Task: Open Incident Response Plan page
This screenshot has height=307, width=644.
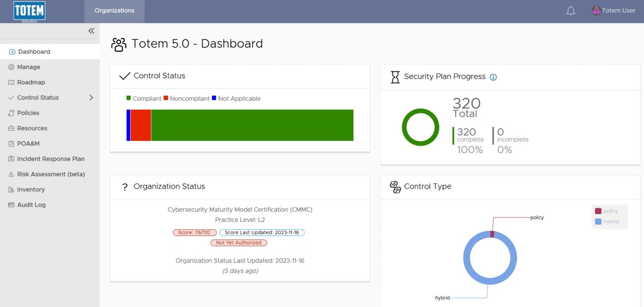Action: coord(51,159)
